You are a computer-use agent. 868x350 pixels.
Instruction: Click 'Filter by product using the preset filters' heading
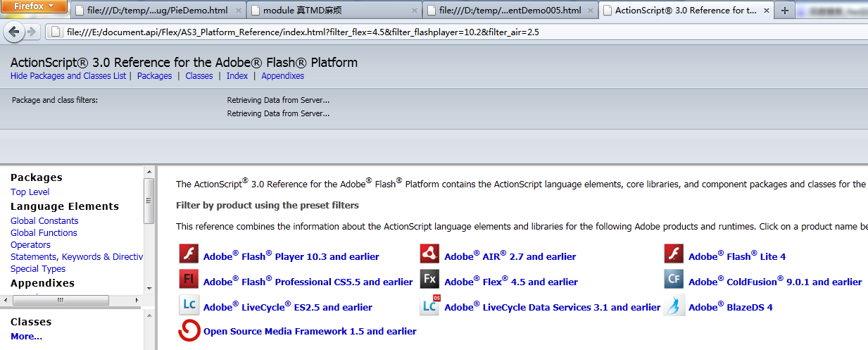point(268,206)
